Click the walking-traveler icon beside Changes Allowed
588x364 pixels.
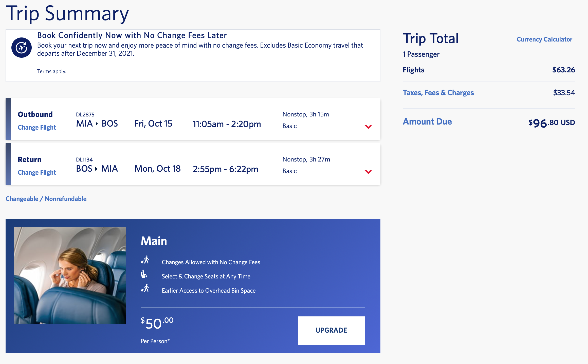[x=145, y=260]
